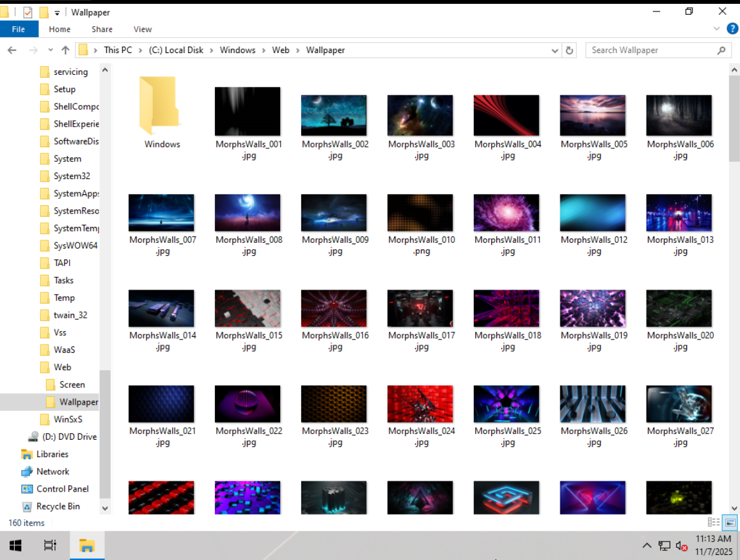
Task: Select Web folder in tree
Action: pyautogui.click(x=56, y=367)
